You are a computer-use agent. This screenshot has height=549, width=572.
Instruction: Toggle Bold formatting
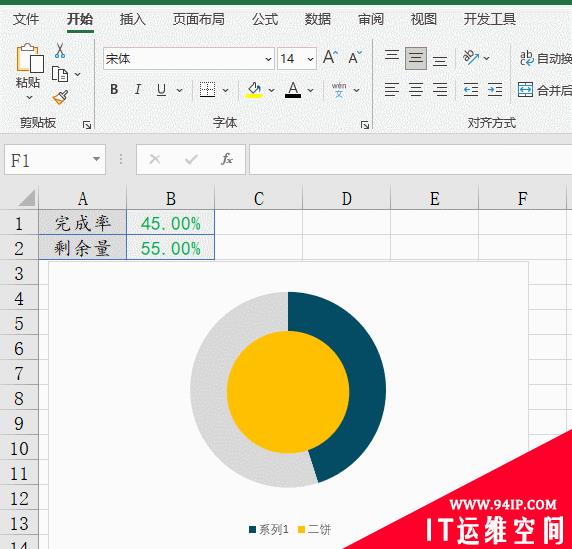tap(114, 89)
